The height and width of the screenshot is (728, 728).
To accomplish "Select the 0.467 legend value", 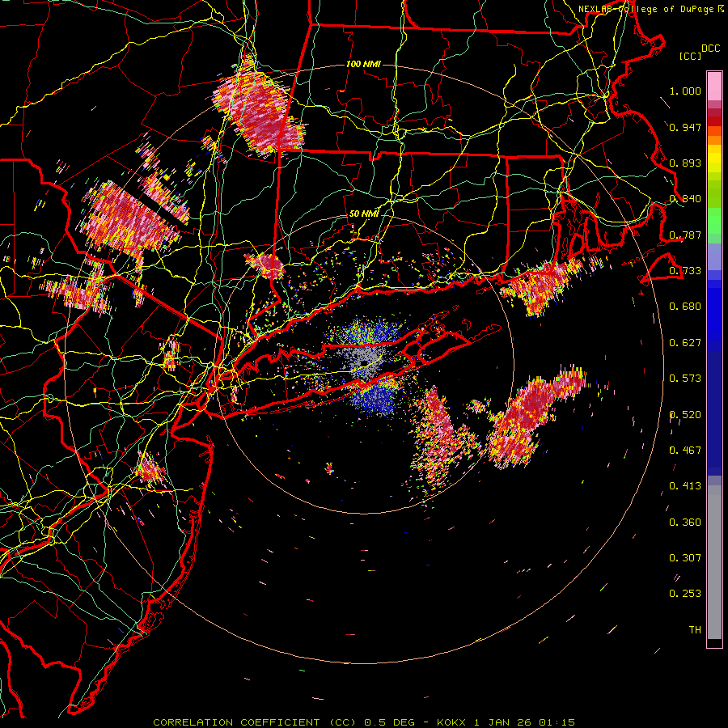I will click(x=685, y=451).
